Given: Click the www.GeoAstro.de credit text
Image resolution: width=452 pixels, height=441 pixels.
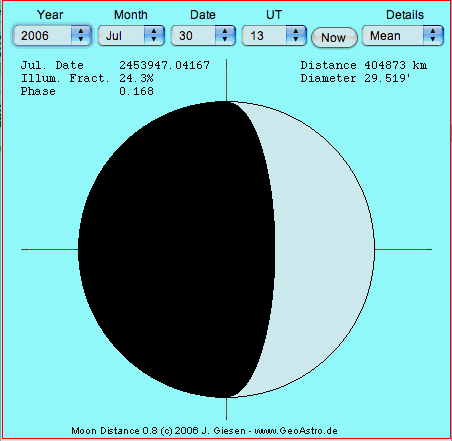Looking at the screenshot, I should tap(296, 431).
